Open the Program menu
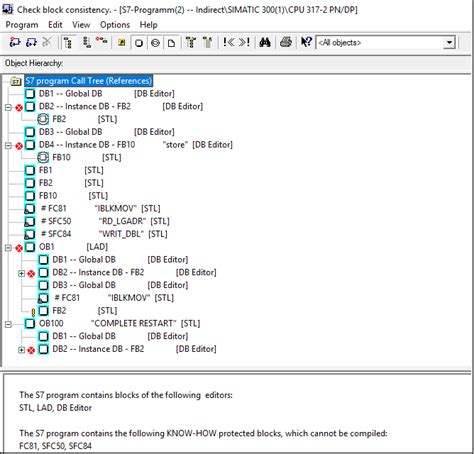 pos(22,25)
